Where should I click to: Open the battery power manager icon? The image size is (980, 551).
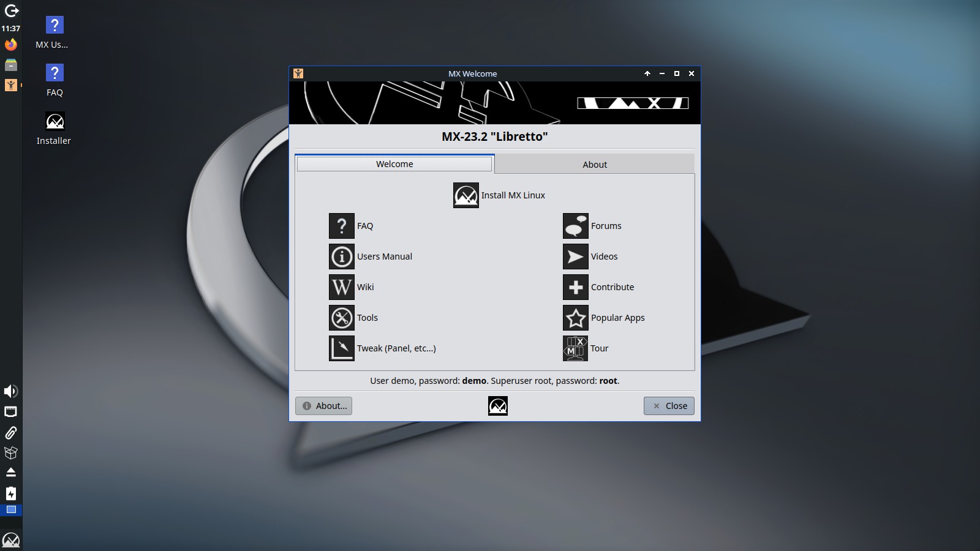(x=11, y=493)
